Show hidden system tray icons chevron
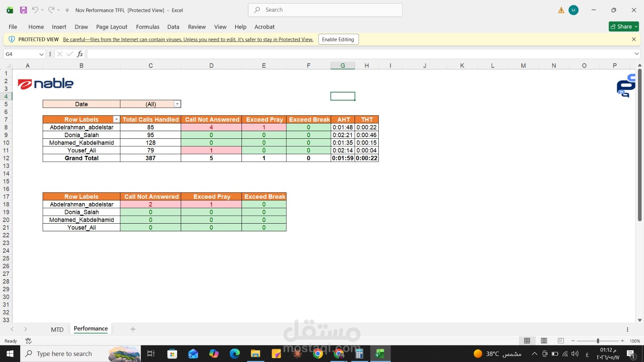The width and height of the screenshot is (644, 362). click(x=534, y=354)
